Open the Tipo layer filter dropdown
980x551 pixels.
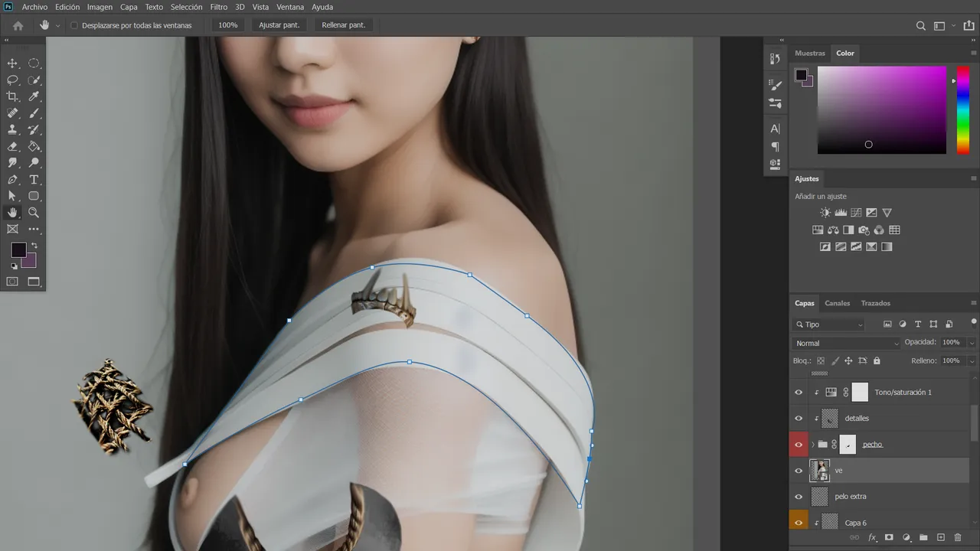coord(828,324)
